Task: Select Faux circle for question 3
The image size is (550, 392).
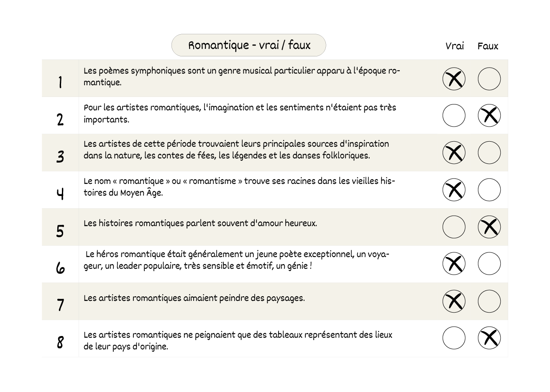Action: point(489,153)
